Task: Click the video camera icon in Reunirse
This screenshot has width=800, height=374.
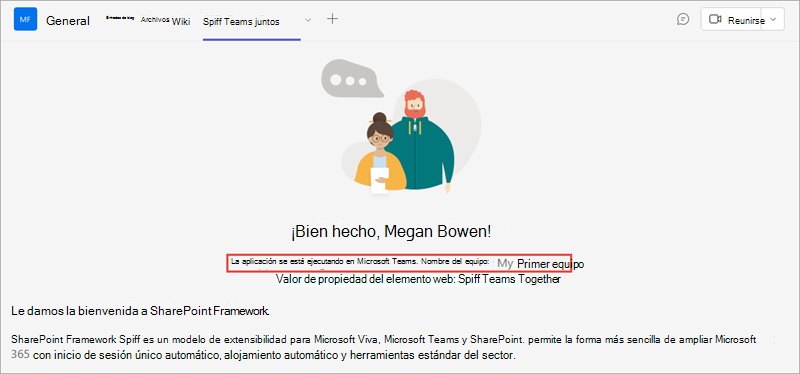Action: (x=715, y=20)
